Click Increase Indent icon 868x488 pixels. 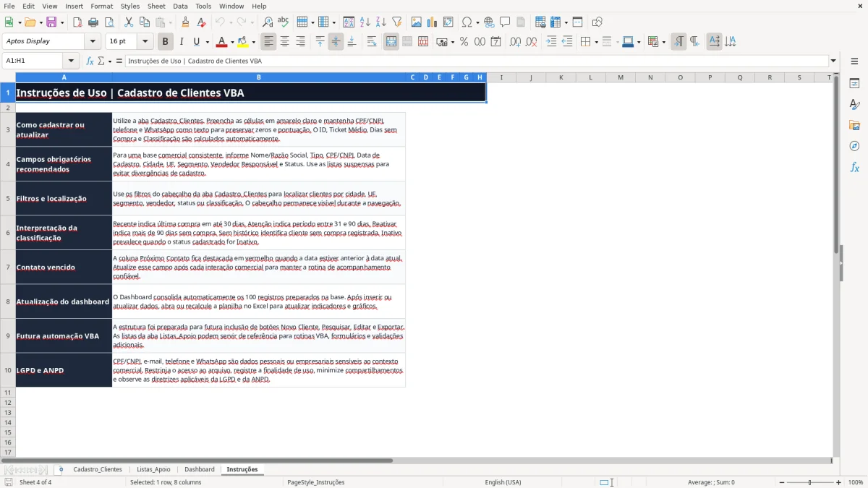pyautogui.click(x=551, y=42)
